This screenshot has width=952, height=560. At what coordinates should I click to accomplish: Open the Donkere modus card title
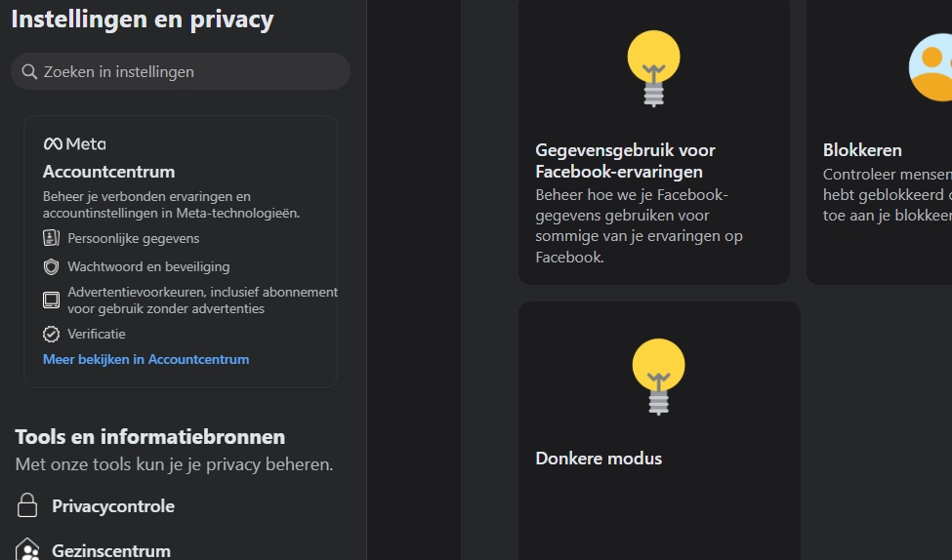[599, 459]
